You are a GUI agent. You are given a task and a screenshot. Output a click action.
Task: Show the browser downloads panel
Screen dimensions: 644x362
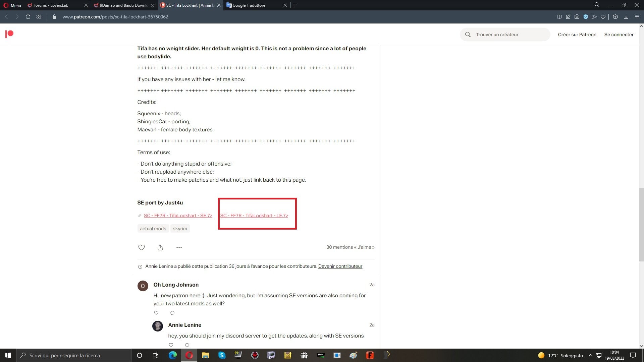click(x=626, y=17)
